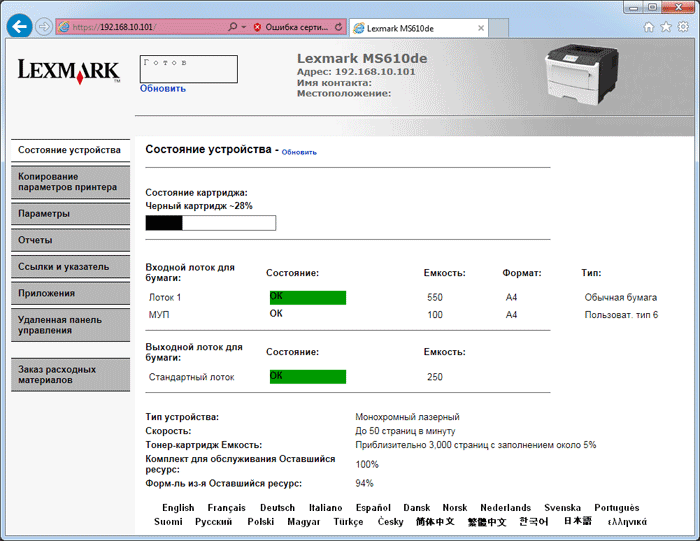The height and width of the screenshot is (541, 700).
Task: Click the black cartridge level bar
Action: (211, 223)
